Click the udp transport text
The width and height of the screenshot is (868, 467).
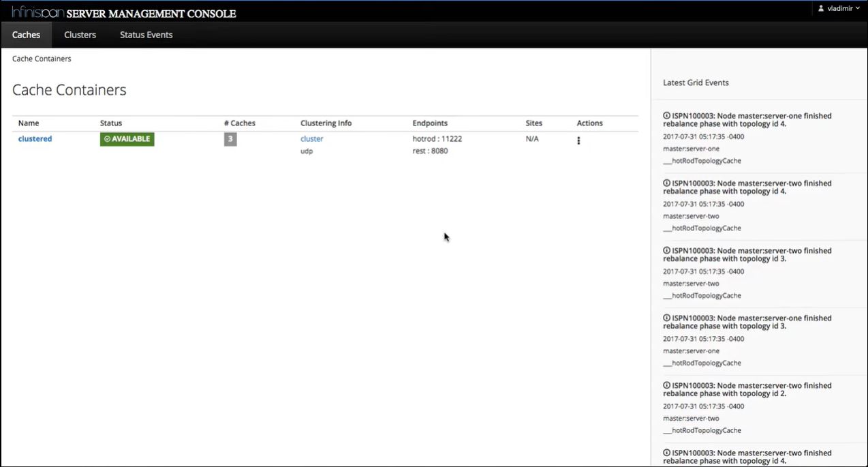pyautogui.click(x=307, y=151)
